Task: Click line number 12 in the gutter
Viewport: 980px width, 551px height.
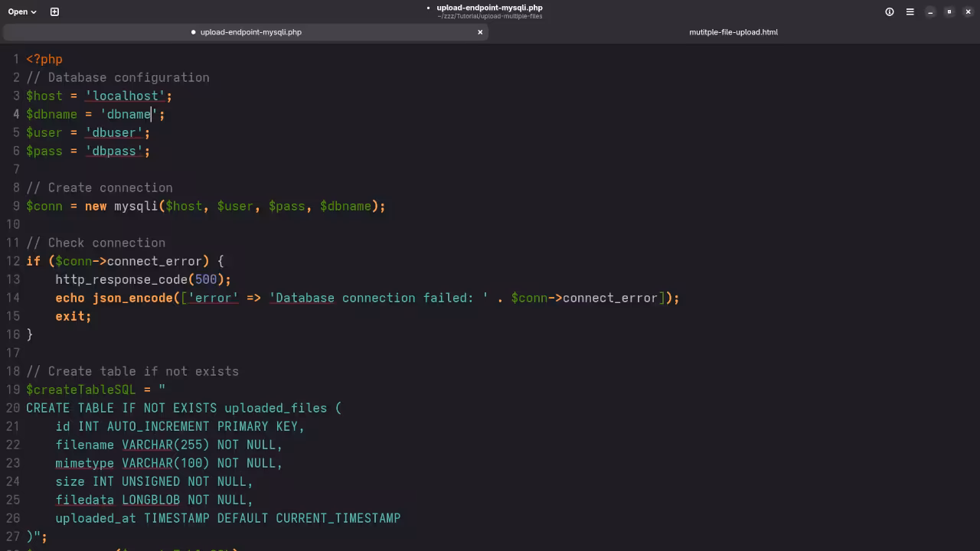Action: click(x=13, y=261)
